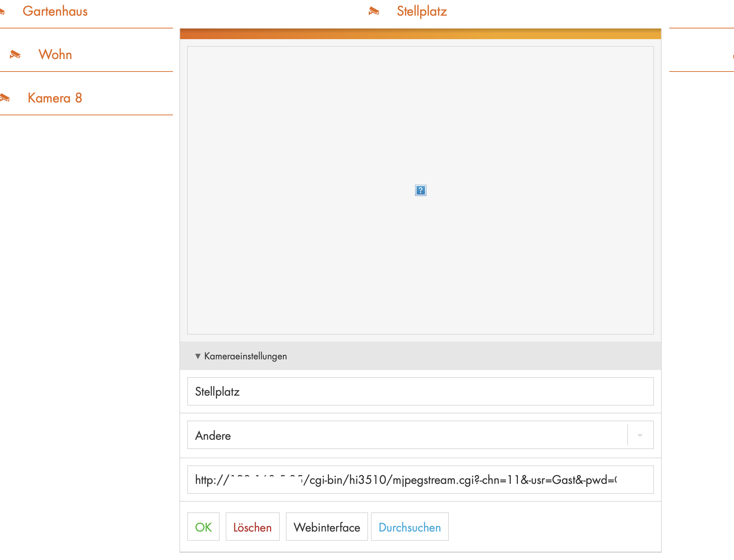Click the camera icon next to Kamera 8
734x560 pixels.
click(x=5, y=98)
